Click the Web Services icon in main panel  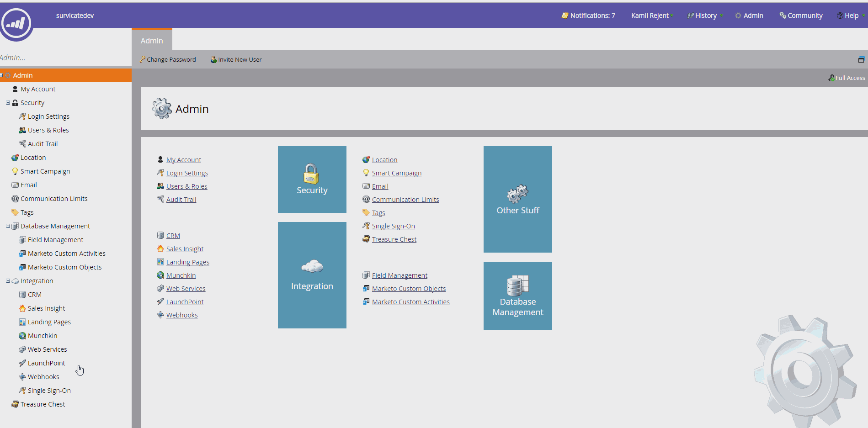(160, 288)
